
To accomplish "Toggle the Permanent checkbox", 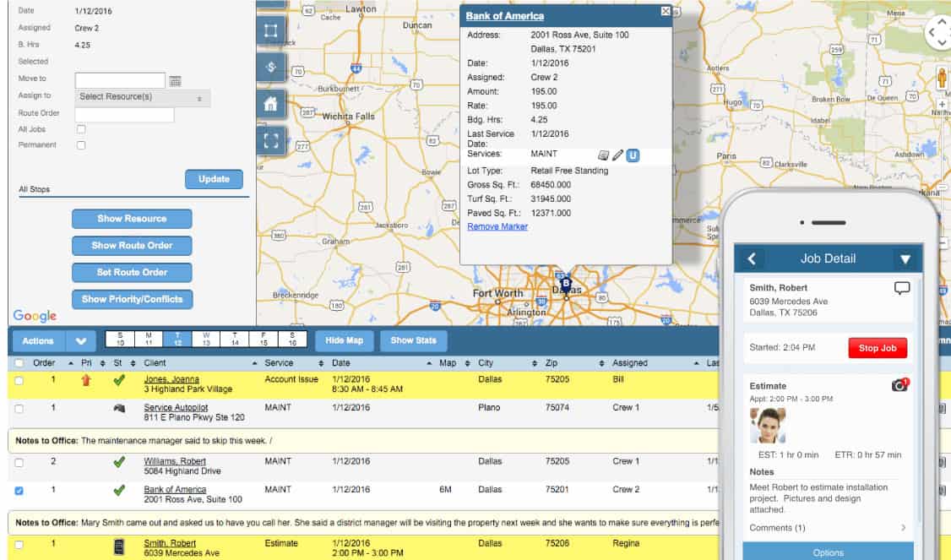I will click(81, 145).
